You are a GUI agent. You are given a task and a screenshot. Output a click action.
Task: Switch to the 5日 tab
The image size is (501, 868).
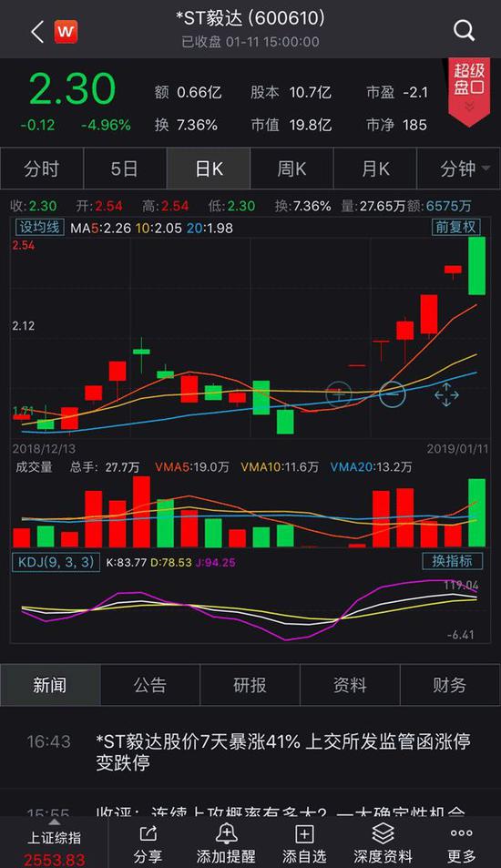(125, 168)
